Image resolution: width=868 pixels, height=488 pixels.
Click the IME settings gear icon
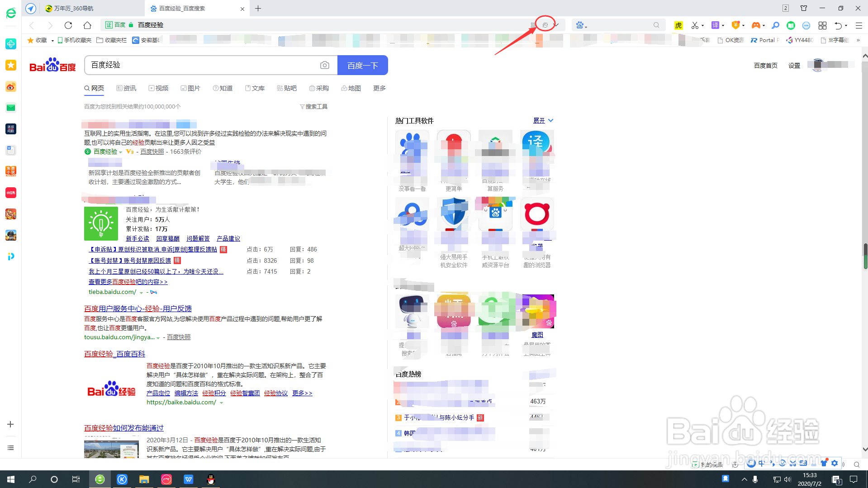(x=835, y=463)
